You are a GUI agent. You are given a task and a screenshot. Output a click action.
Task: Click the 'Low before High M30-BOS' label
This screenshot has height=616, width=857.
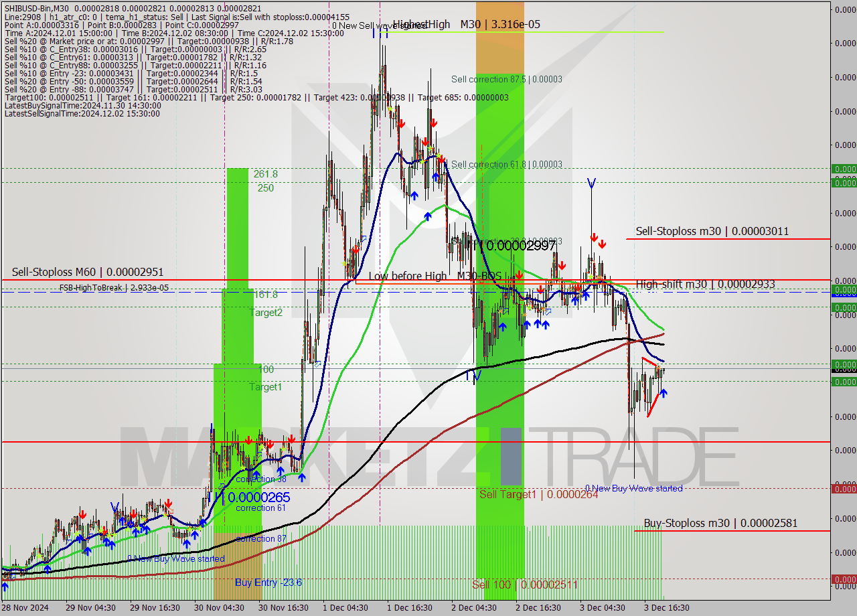(435, 276)
